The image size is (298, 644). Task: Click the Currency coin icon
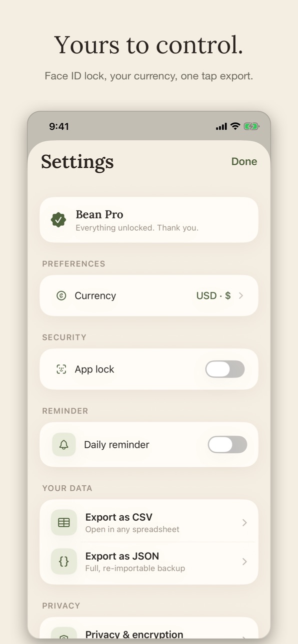[61, 296]
